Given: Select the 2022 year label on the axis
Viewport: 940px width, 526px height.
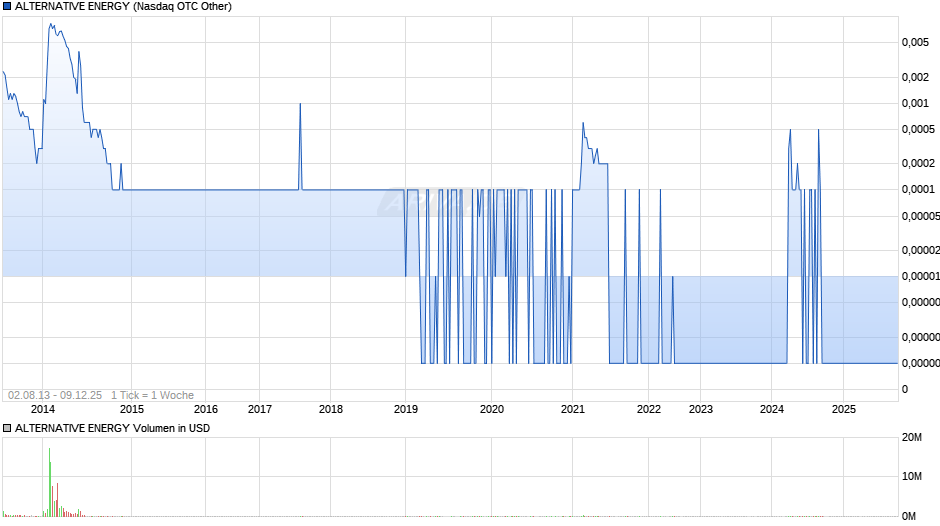Looking at the screenshot, I should (649, 409).
